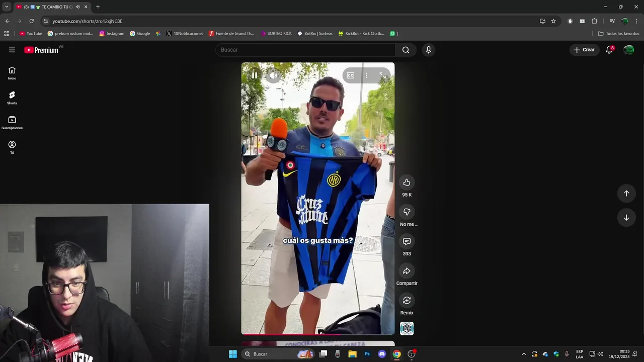
Task: Open site information icon in address bar
Action: click(46, 21)
